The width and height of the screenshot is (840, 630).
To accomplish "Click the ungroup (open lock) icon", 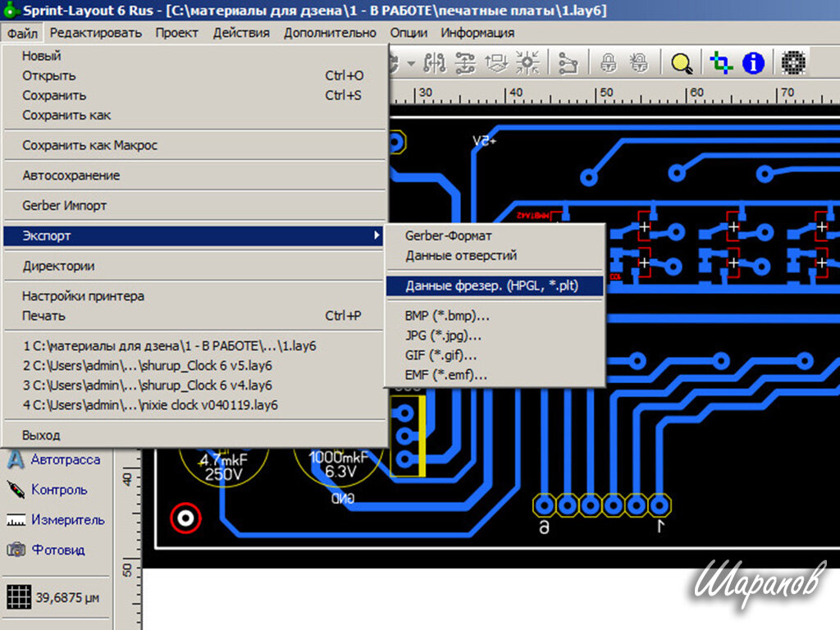I will [x=638, y=62].
